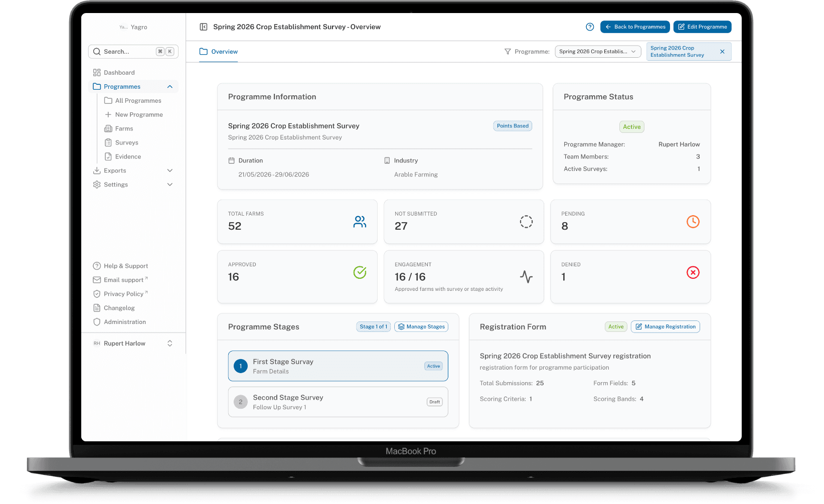Select the First Stage Survey row
Screen dimensions: 824x504
tap(338, 366)
